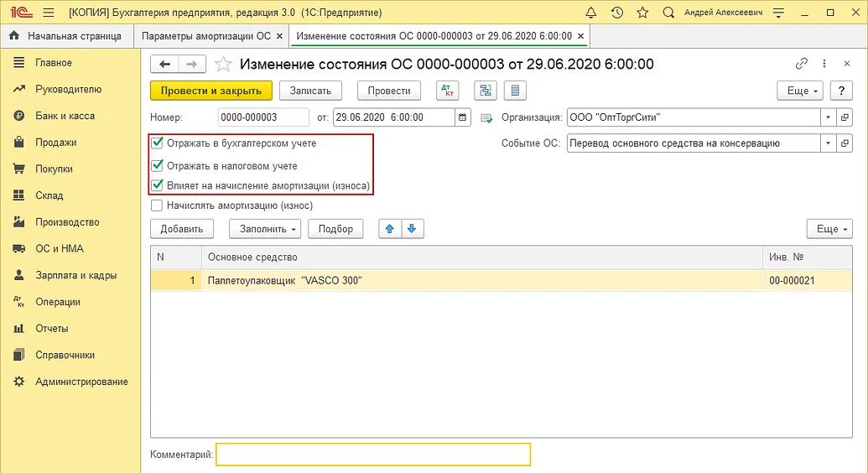Focus the Комментарий input field

pyautogui.click(x=373, y=455)
